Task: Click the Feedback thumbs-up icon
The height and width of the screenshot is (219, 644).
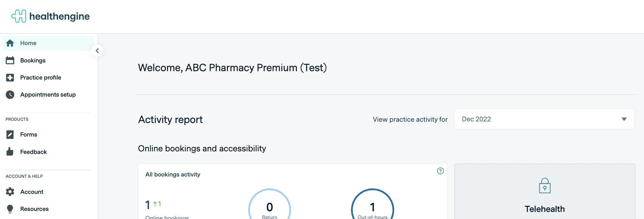Action: [10, 152]
